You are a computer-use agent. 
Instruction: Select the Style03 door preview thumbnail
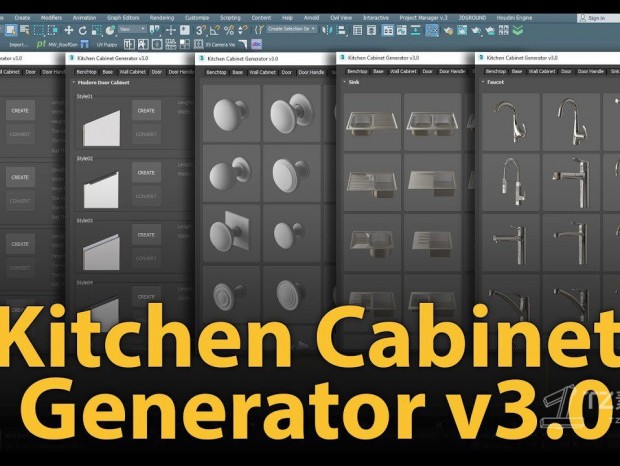(x=101, y=252)
